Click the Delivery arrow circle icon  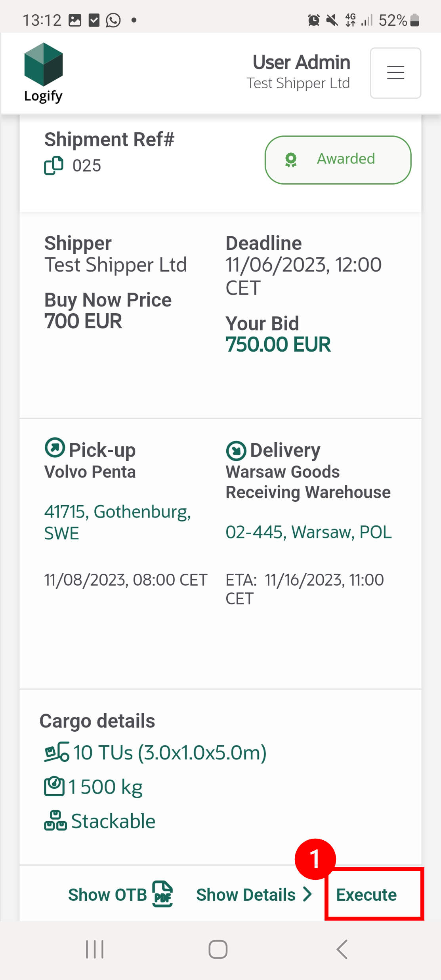pos(236,451)
